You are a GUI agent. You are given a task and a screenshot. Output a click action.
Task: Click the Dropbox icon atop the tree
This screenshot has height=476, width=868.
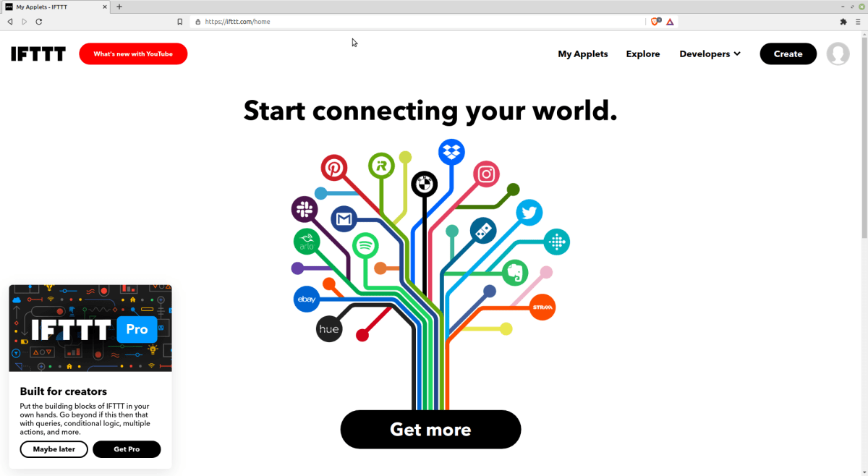451,153
